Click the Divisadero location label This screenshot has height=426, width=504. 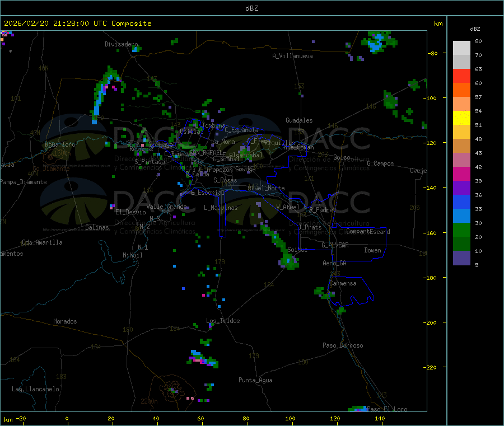click(x=121, y=44)
